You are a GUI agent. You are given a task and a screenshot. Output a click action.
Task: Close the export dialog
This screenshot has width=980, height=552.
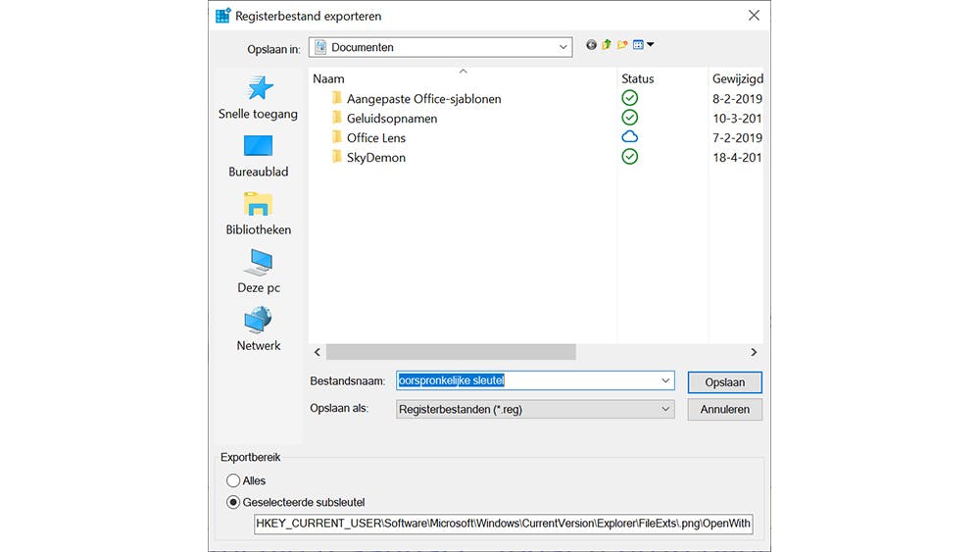(754, 16)
